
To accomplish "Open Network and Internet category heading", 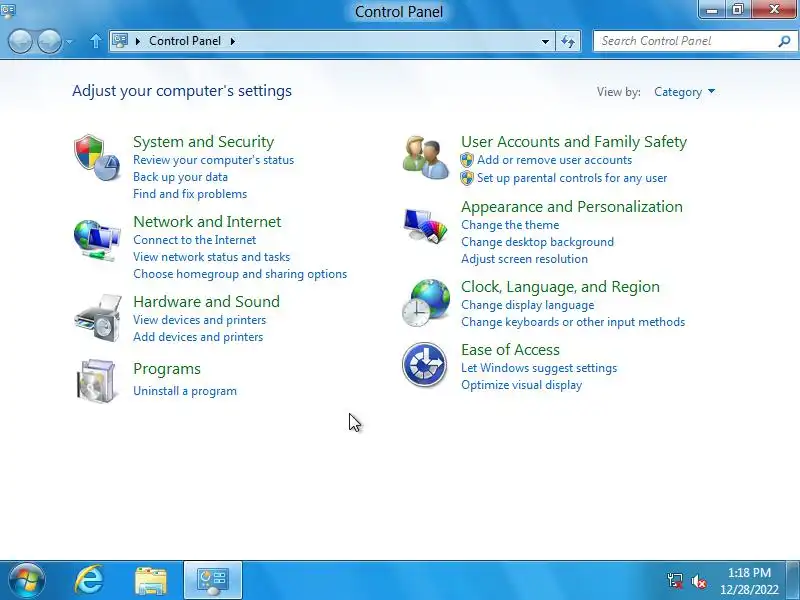I will pos(207,221).
